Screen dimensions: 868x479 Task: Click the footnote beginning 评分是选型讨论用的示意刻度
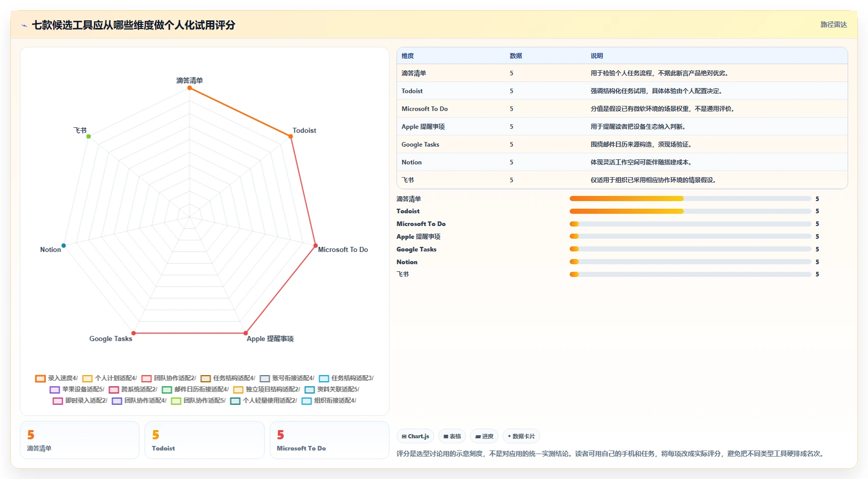pyautogui.click(x=611, y=454)
